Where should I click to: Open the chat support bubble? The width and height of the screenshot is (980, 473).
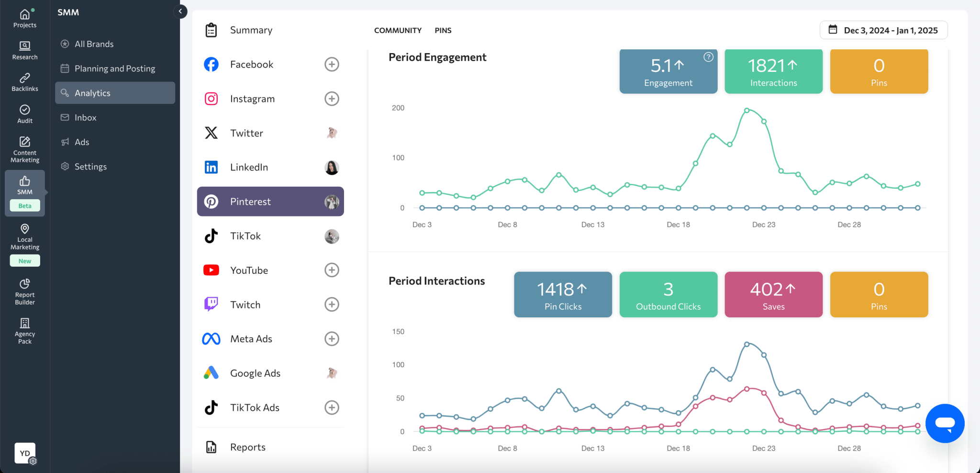945,423
